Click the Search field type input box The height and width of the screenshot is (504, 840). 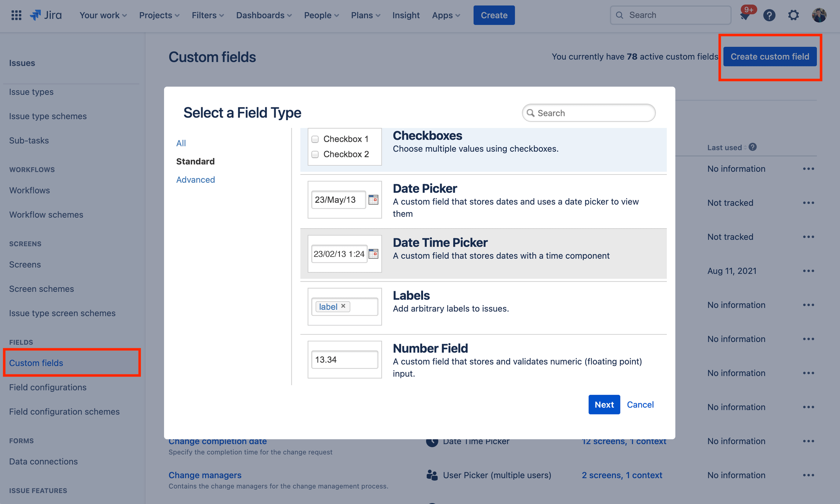coord(588,113)
